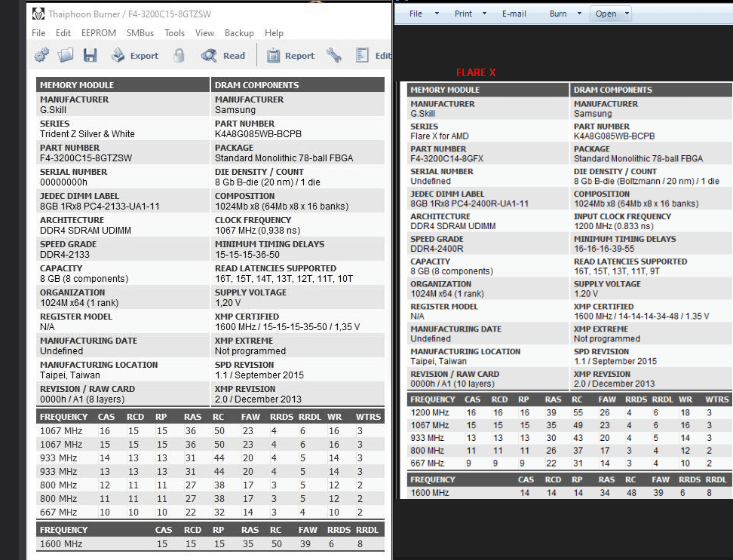The width and height of the screenshot is (733, 560).
Task: Click the part number F4-3200C15-8GTZSW value
Action: (x=86, y=158)
